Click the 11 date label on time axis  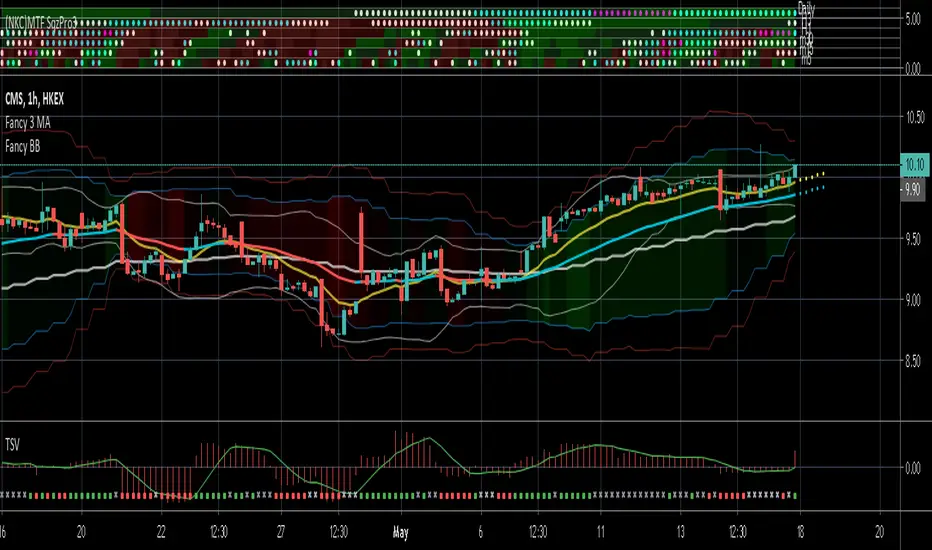tap(600, 530)
